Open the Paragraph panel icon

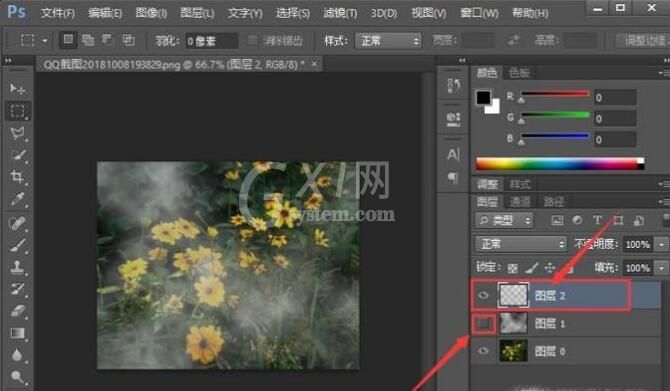pyautogui.click(x=453, y=177)
